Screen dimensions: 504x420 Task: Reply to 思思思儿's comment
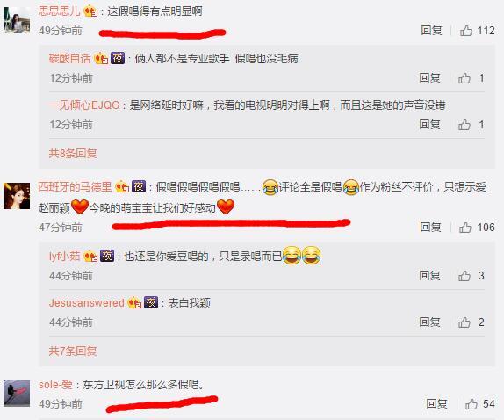click(432, 31)
